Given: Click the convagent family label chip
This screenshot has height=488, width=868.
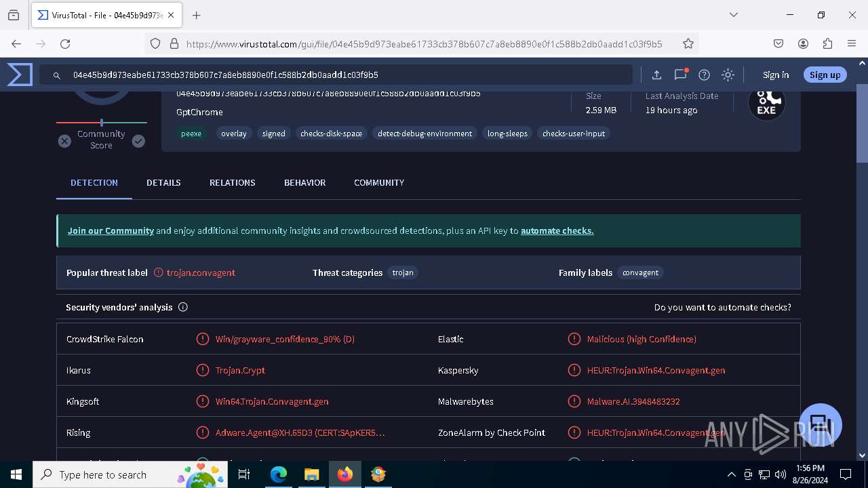Looking at the screenshot, I should click(640, 272).
